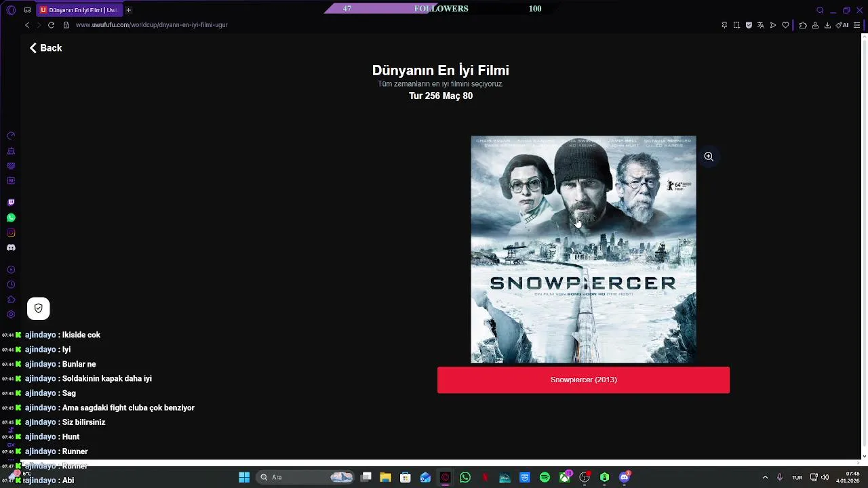Bookmark page with the heart icon
The image size is (868, 488).
click(x=785, y=25)
